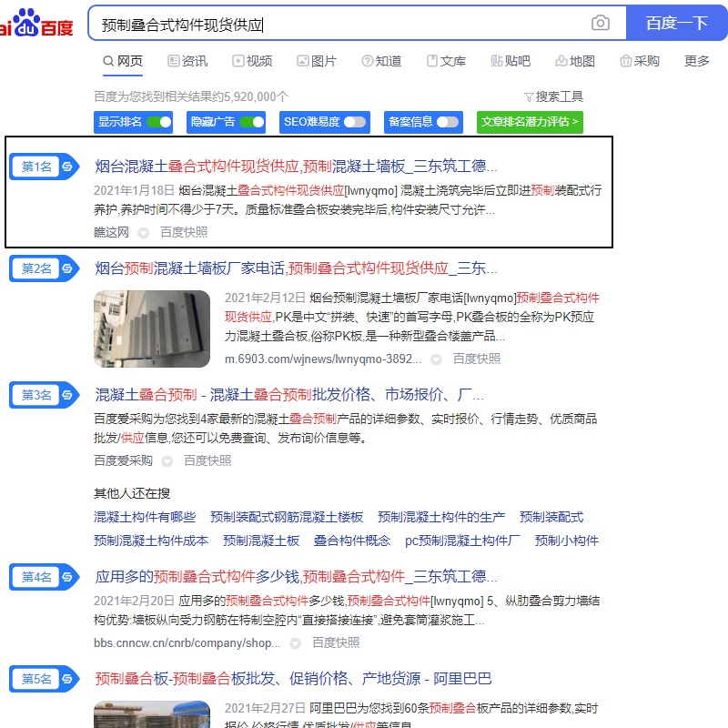Screen dimensions: 728x728
Task: Click the rank 2 badge icon
Action: pyautogui.click(x=44, y=268)
